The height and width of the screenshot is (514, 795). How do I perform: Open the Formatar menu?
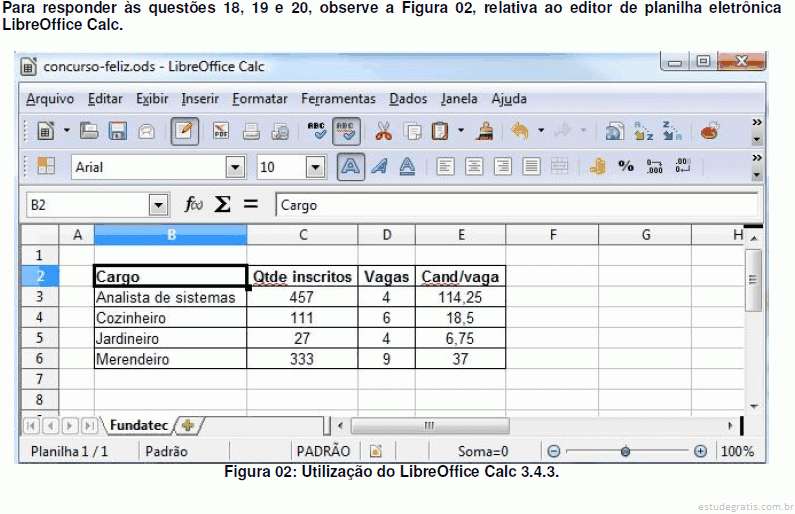coord(260,98)
